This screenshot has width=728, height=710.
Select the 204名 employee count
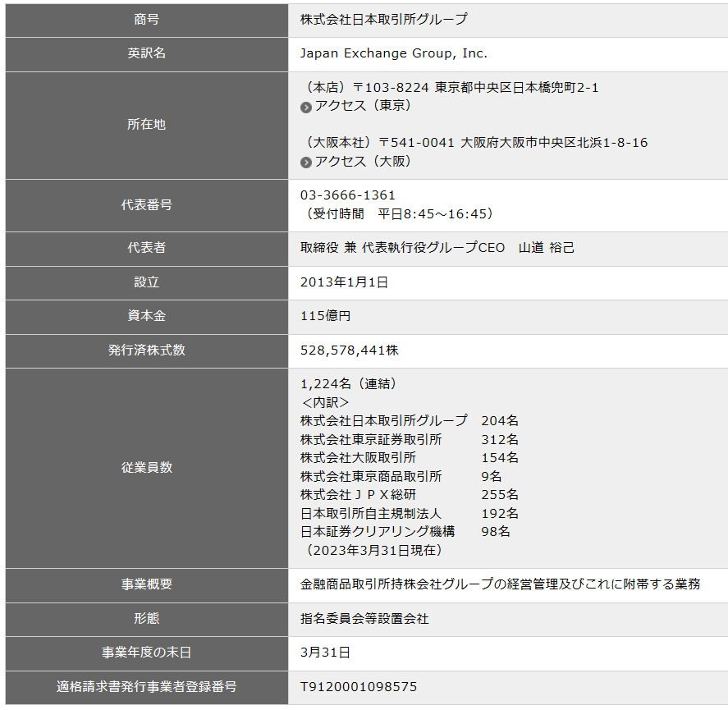pyautogui.click(x=500, y=421)
